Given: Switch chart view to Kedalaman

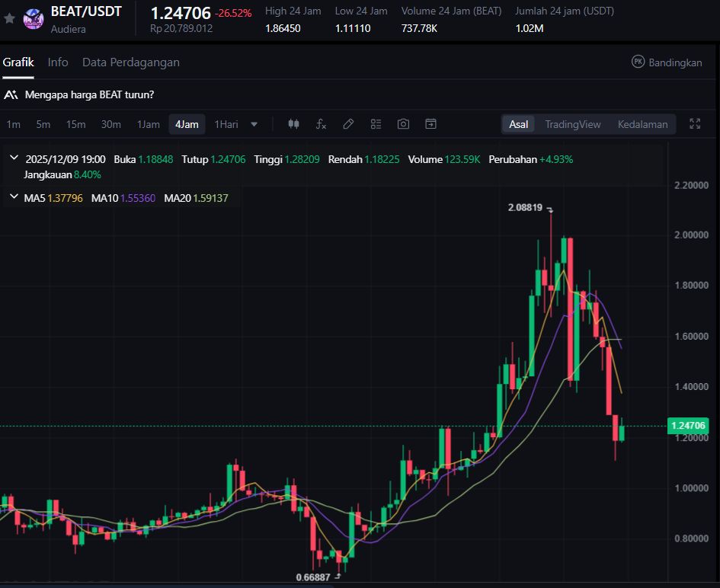Looking at the screenshot, I should point(642,124).
